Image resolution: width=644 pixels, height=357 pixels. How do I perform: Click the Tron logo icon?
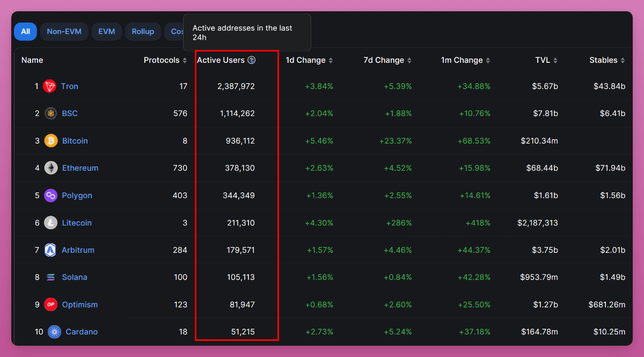(x=50, y=86)
